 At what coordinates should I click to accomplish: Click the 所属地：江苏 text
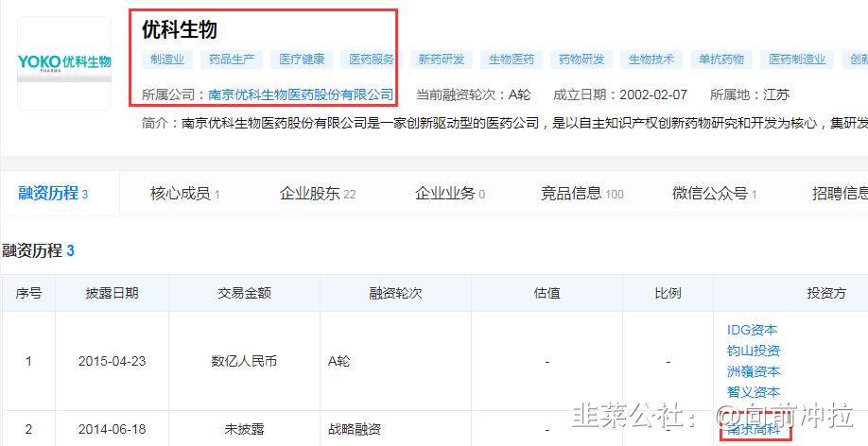click(x=750, y=94)
